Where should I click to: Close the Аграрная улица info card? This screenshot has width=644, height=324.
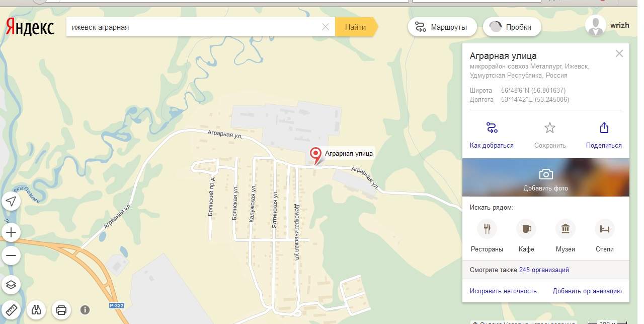[x=619, y=53]
